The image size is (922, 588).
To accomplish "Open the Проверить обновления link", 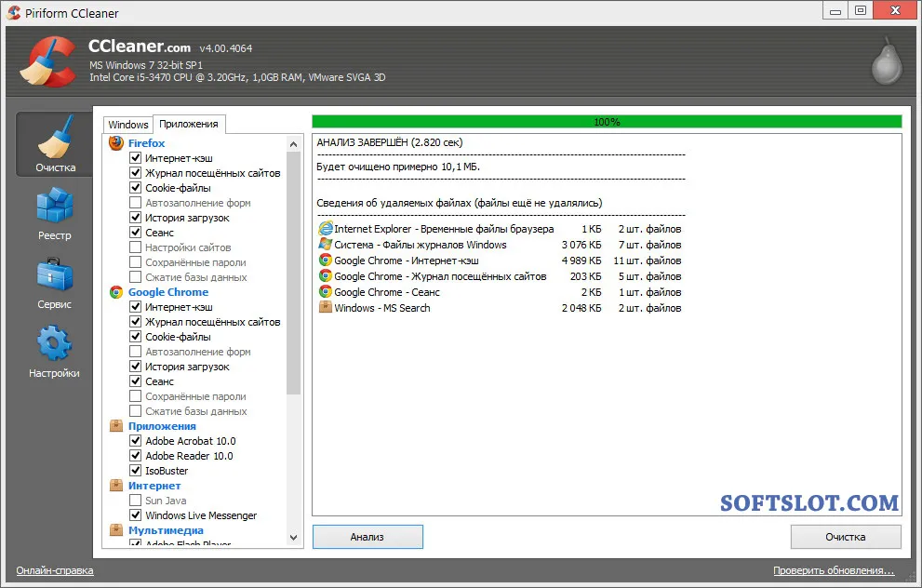I will point(834,570).
